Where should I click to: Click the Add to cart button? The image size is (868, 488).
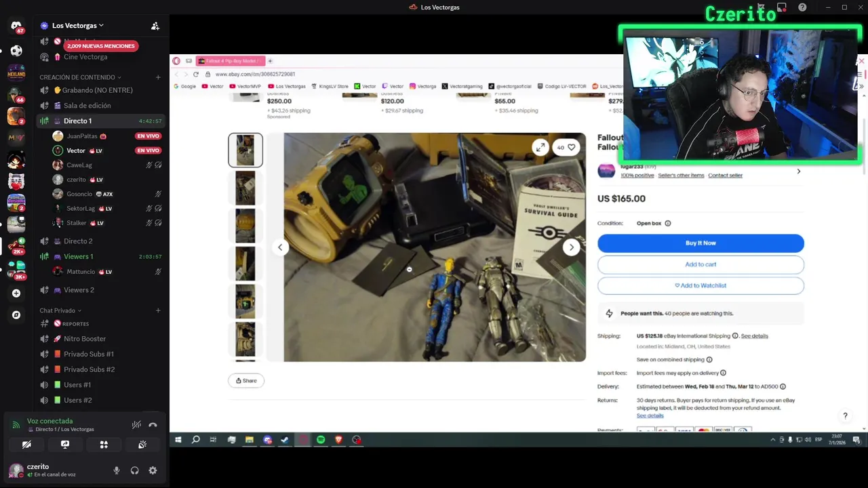tap(701, 264)
